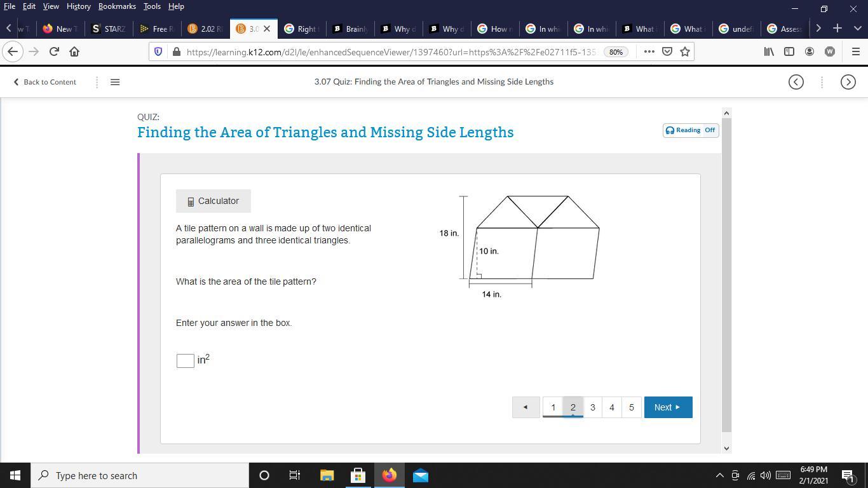Select question 2 page button
This screenshot has width=868, height=488.
point(573,407)
